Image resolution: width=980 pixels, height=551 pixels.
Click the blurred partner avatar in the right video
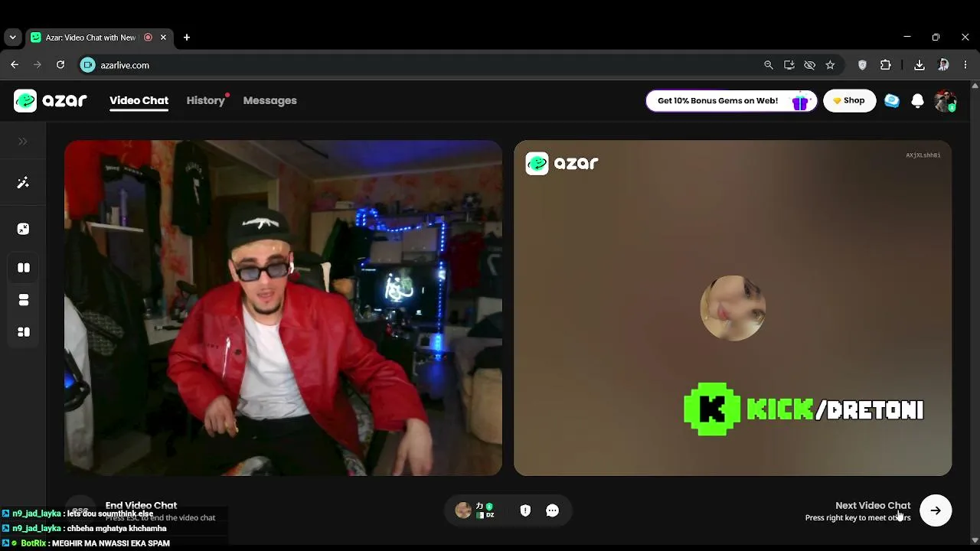[733, 308]
